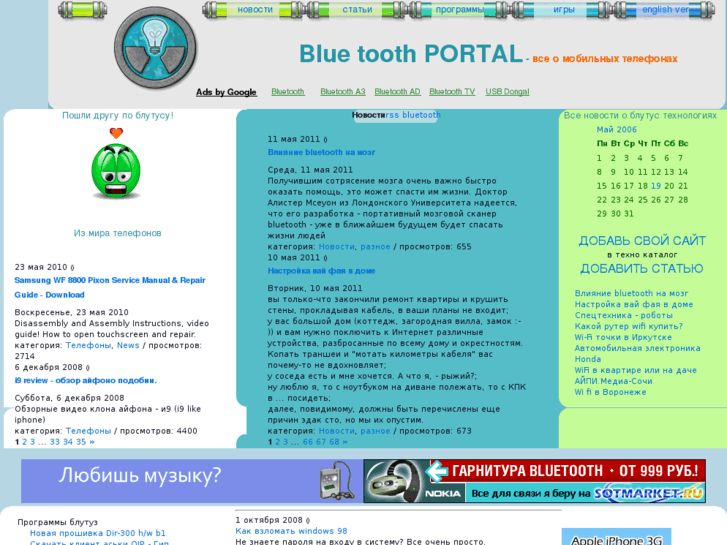Click Телефоны category under Samsung article
The height and width of the screenshot is (545, 727).
point(88,345)
